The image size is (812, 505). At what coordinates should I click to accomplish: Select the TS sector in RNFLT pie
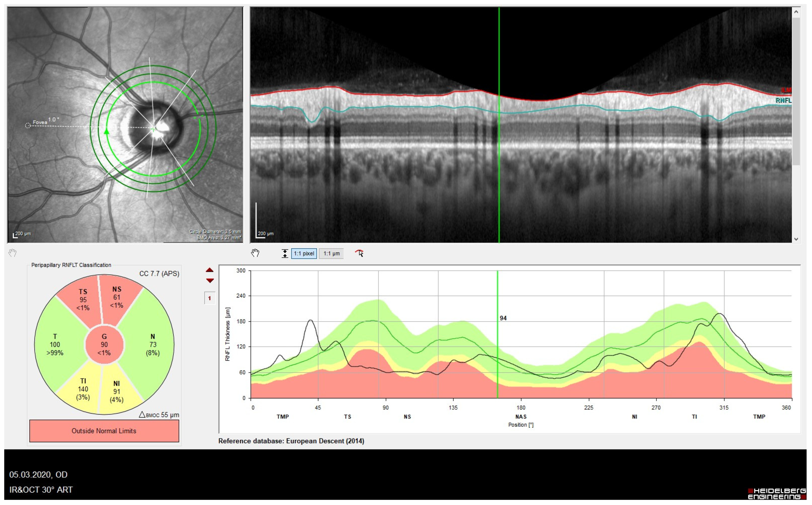(83, 299)
